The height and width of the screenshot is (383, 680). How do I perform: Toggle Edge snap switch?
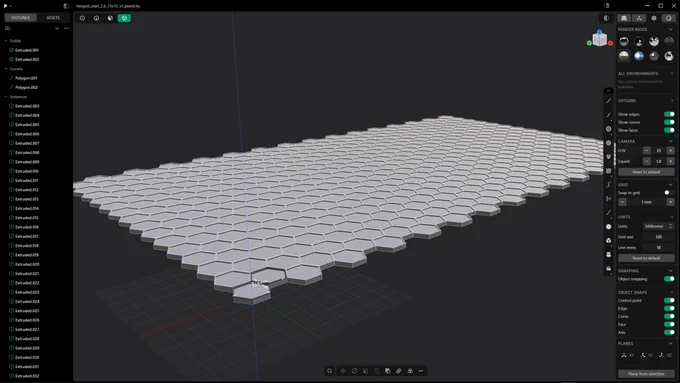click(669, 308)
